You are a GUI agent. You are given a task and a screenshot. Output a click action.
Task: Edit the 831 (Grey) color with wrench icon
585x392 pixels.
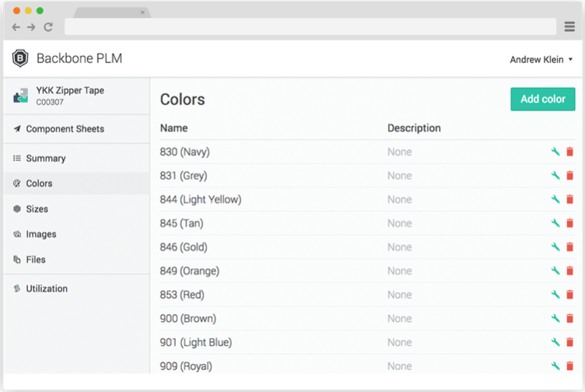(555, 175)
